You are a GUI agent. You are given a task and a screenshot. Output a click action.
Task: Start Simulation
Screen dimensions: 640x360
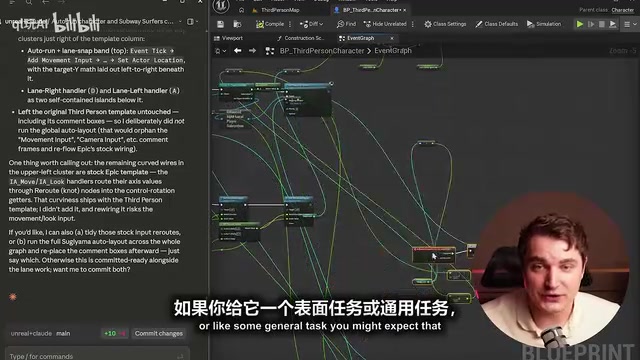point(544,24)
